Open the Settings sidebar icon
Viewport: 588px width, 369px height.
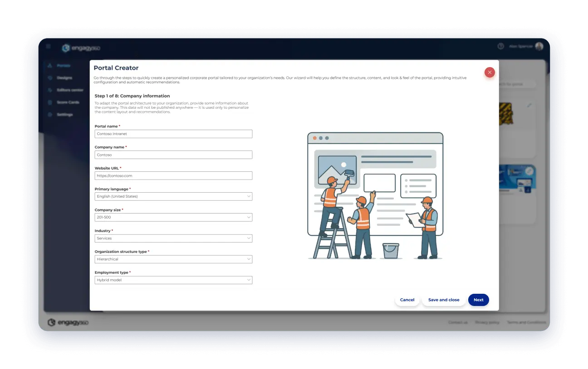pos(50,115)
